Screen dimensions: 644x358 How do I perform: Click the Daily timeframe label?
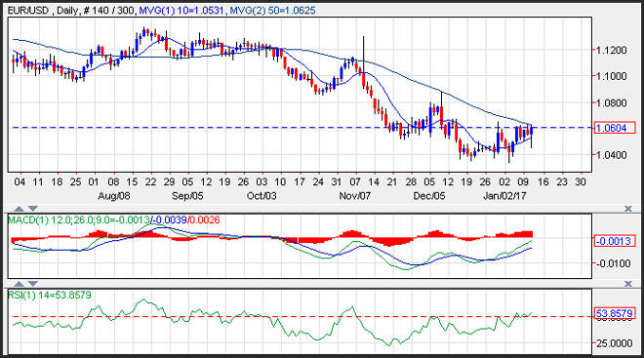67,11
